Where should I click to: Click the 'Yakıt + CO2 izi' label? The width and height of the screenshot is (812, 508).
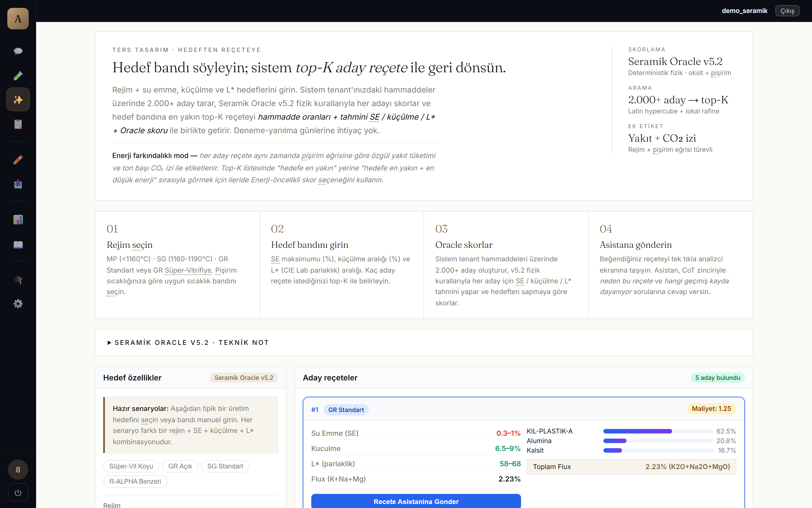(662, 138)
